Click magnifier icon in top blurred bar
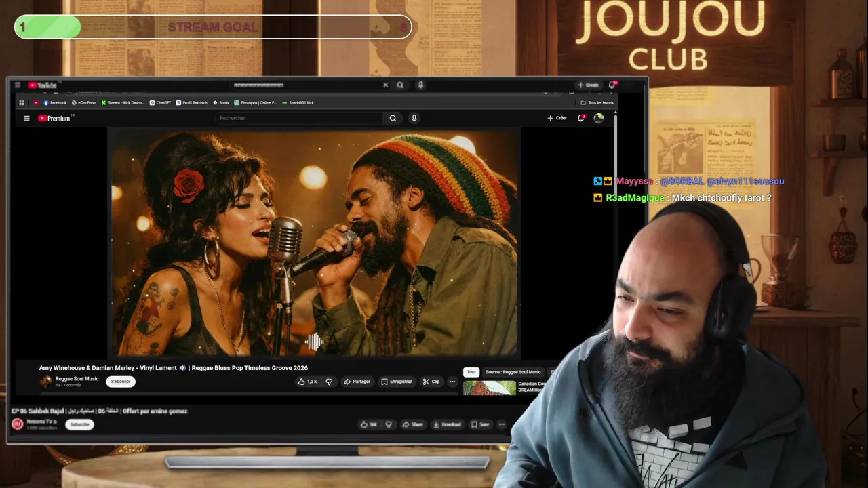This screenshot has height=488, width=868. click(x=400, y=85)
